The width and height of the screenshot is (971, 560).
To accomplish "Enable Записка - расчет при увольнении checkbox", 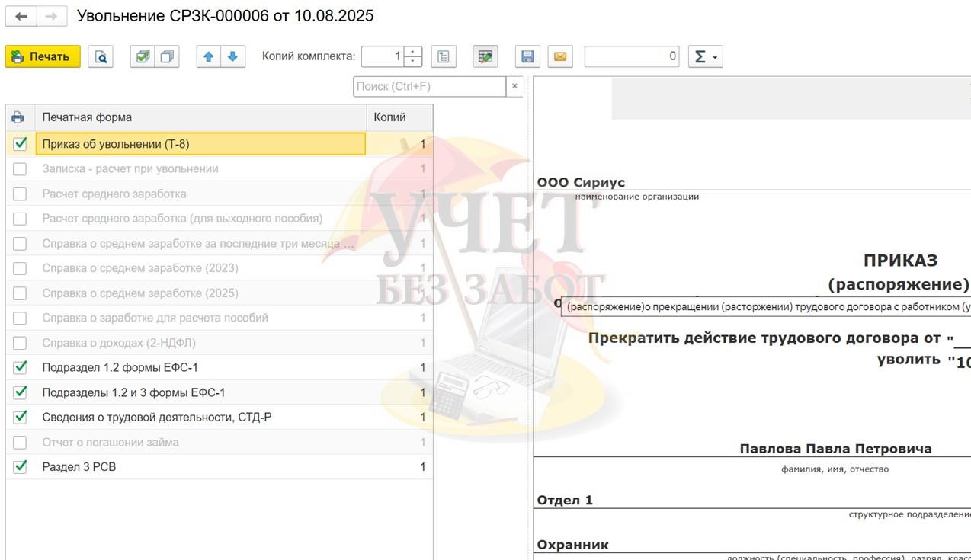I will tap(20, 168).
